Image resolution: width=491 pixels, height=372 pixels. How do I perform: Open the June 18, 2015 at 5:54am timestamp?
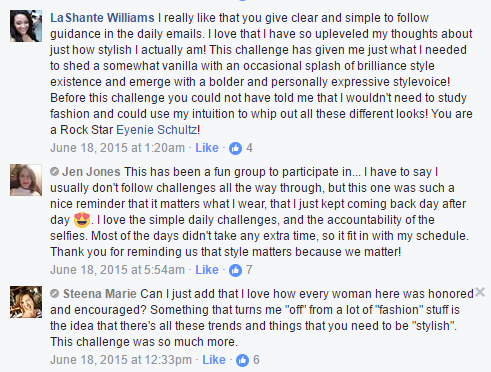click(x=117, y=270)
